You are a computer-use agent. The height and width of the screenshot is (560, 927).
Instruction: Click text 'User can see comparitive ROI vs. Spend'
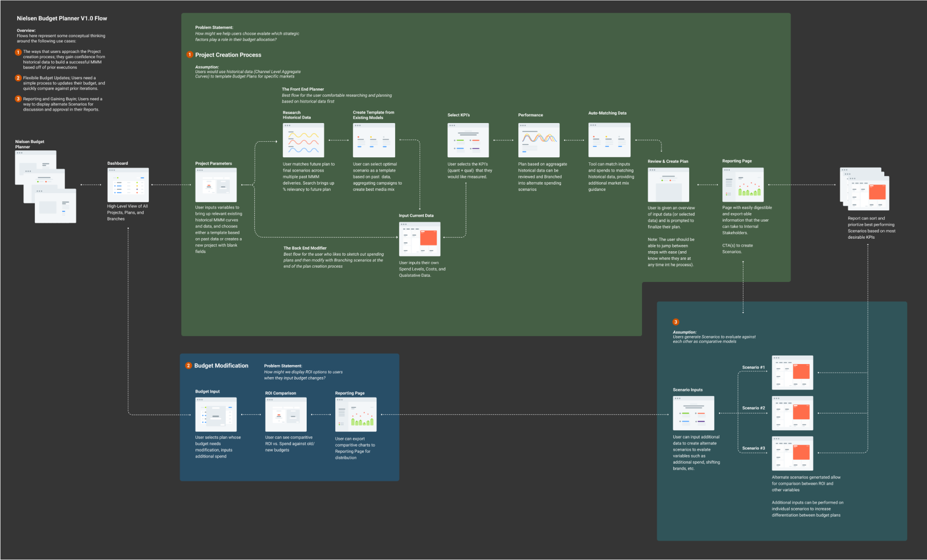pos(290,444)
